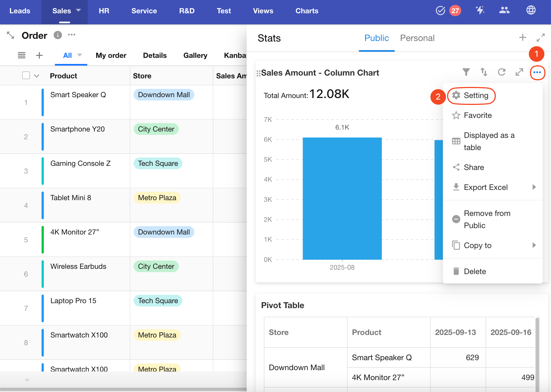Click the Order info icon

coord(58,35)
